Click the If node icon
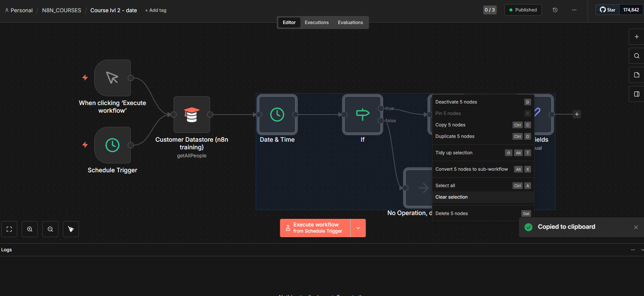The image size is (644, 296). pos(362,115)
